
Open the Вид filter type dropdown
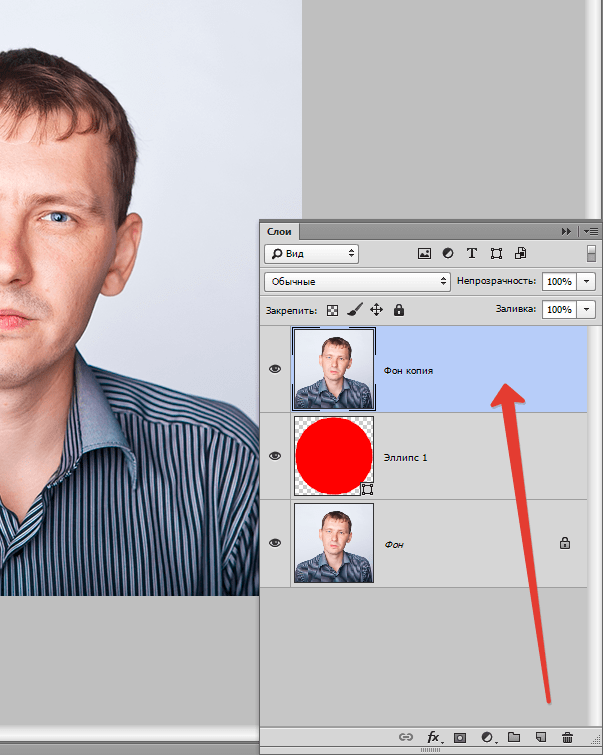(312, 254)
